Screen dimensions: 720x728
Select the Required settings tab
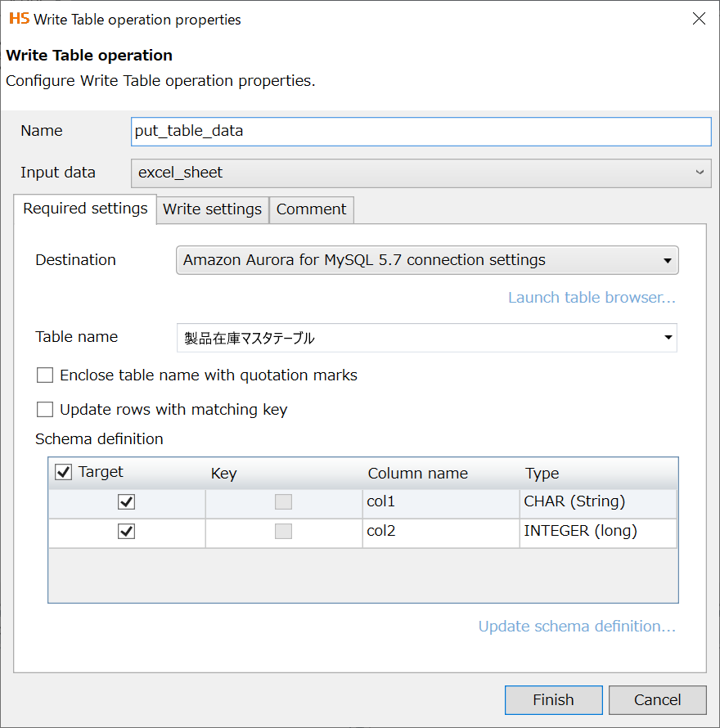pos(85,209)
